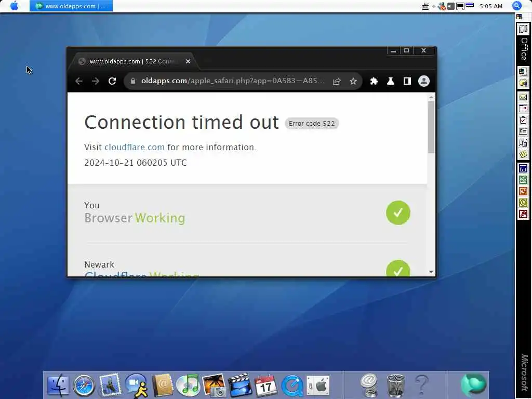Click the scrollbar down arrow

tap(431, 272)
